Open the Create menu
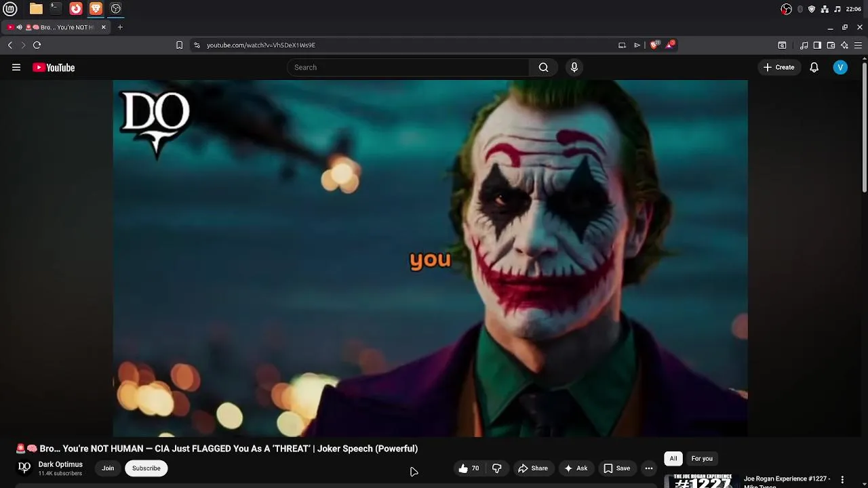This screenshot has width=868, height=488. coord(778,67)
